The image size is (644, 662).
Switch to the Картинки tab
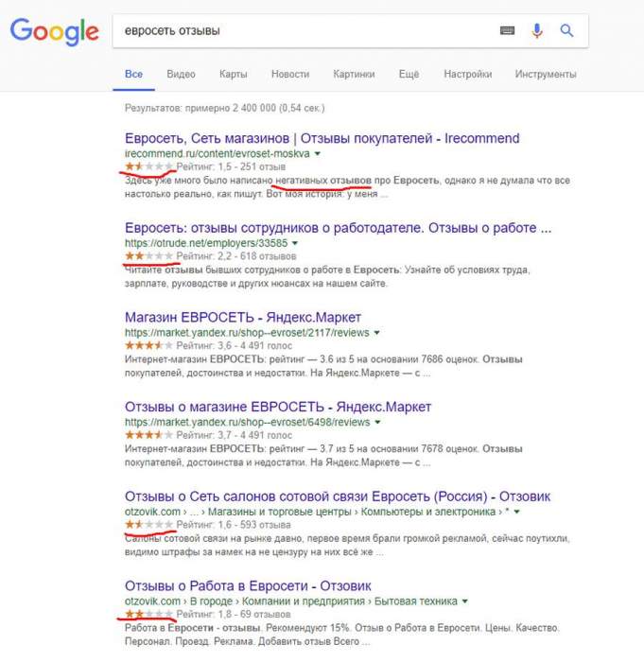click(354, 74)
